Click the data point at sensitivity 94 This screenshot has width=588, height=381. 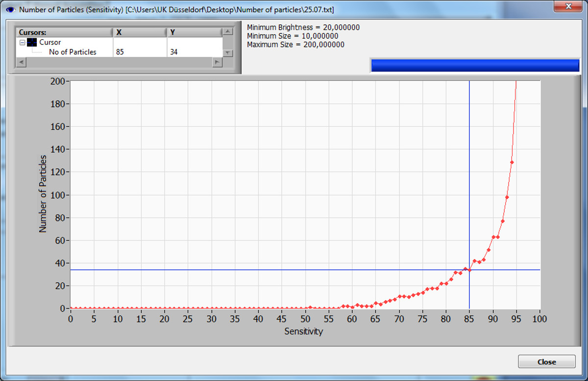512,162
